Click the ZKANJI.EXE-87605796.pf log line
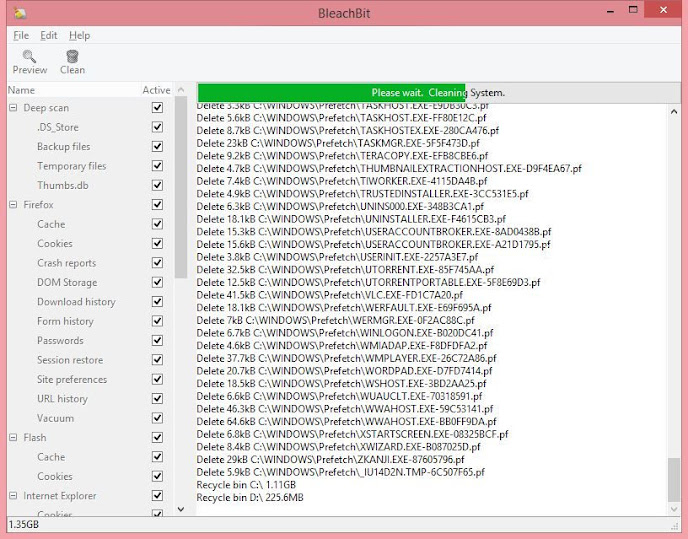The image size is (688, 539). [330, 460]
